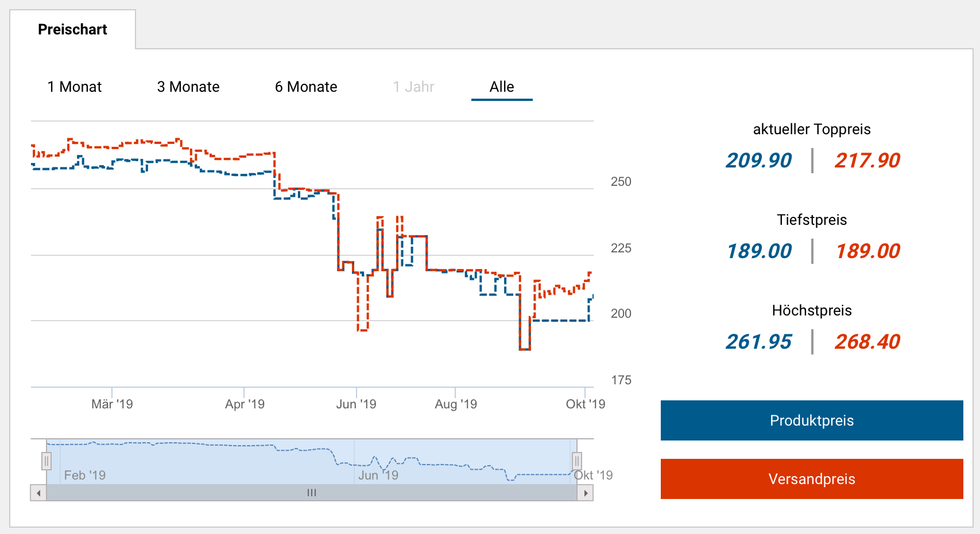Click the left navigator range handle
Screen dimensions: 980x534
47,461
